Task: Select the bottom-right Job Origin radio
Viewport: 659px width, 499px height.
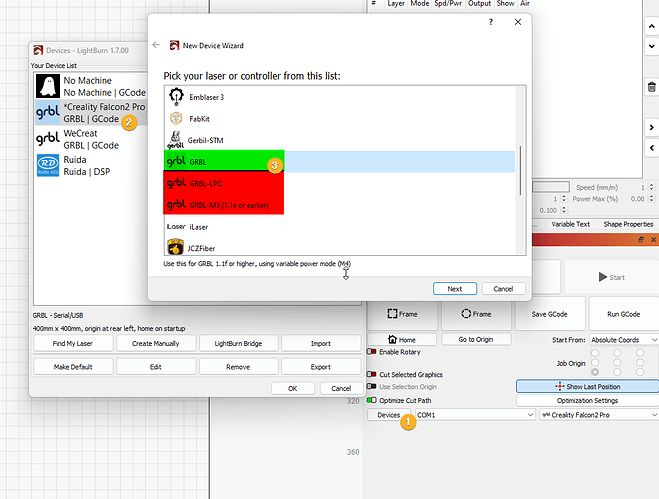Action: pos(640,372)
